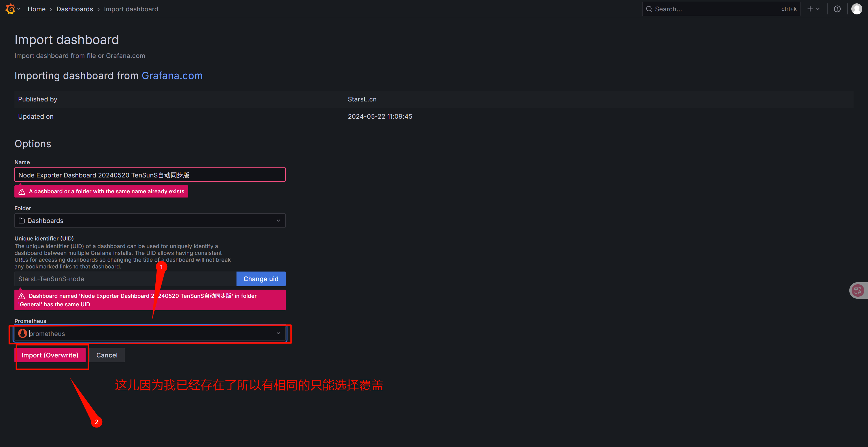868x447 pixels.
Task: Click the search magnifier icon
Action: pyautogui.click(x=649, y=9)
